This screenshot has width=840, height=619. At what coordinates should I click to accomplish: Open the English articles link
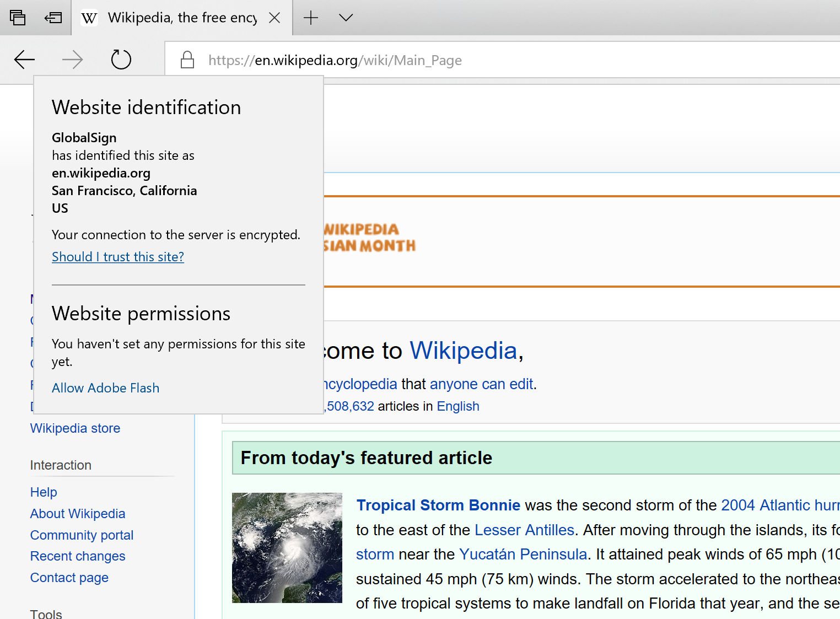[x=458, y=406]
